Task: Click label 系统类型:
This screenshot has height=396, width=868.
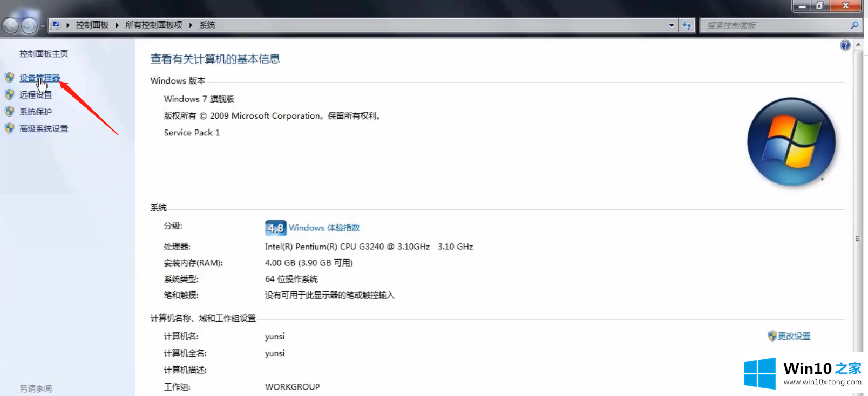Action: (x=181, y=279)
